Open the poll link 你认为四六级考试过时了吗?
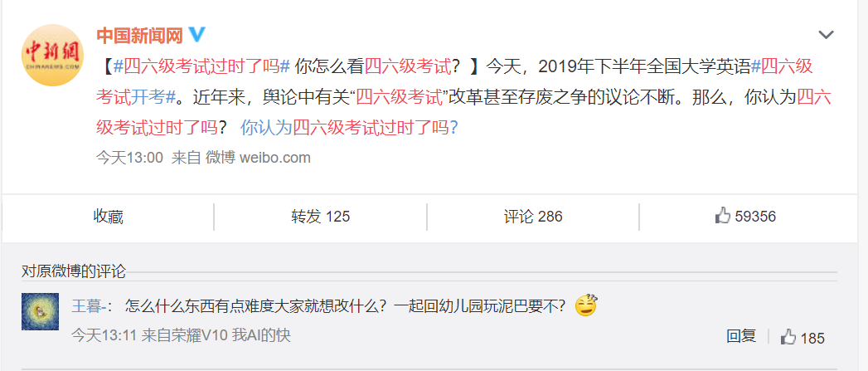Screen dimensions: 868x371 [x=349, y=128]
